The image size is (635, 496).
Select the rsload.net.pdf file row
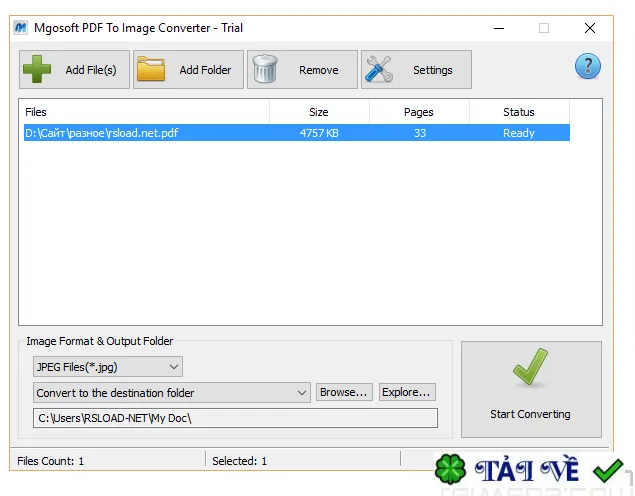coord(297,133)
